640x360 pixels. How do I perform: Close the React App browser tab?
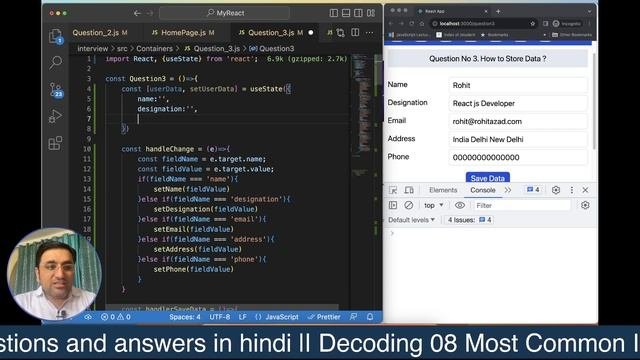click(x=486, y=11)
